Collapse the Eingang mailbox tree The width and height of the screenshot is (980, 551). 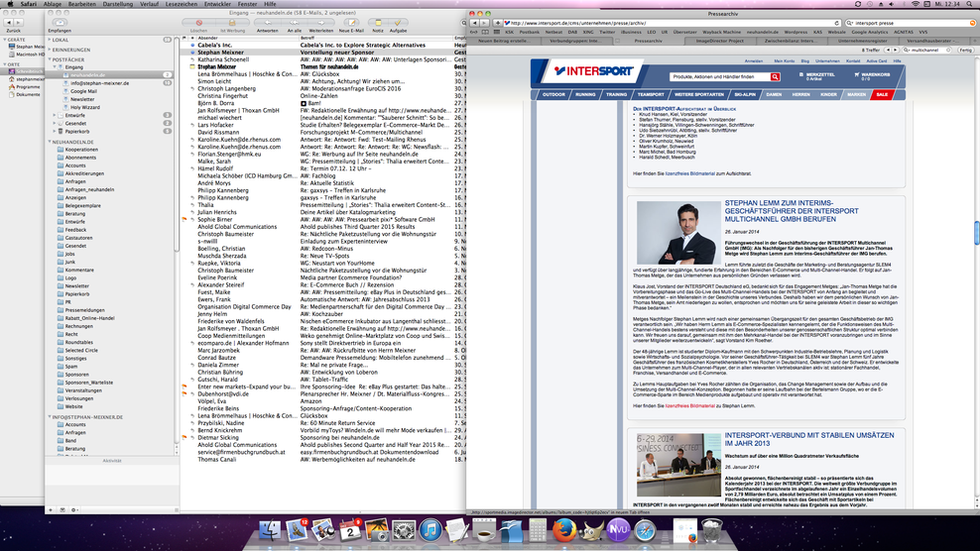pos(55,66)
